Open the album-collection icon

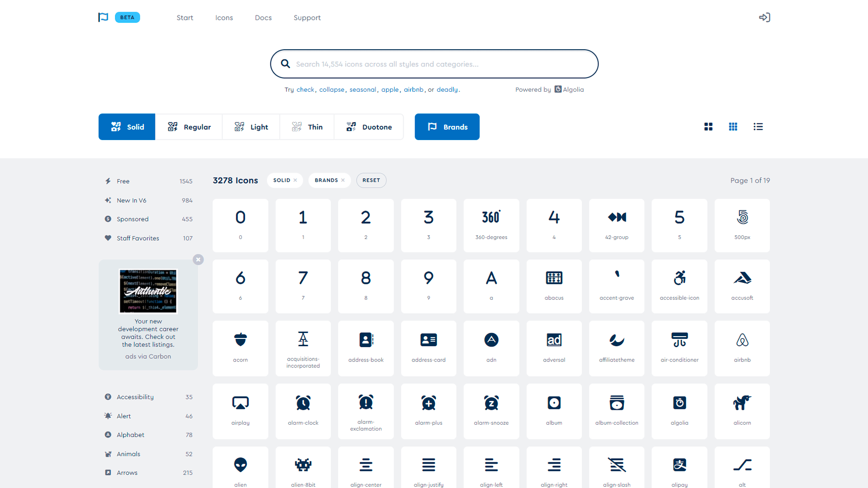(617, 411)
